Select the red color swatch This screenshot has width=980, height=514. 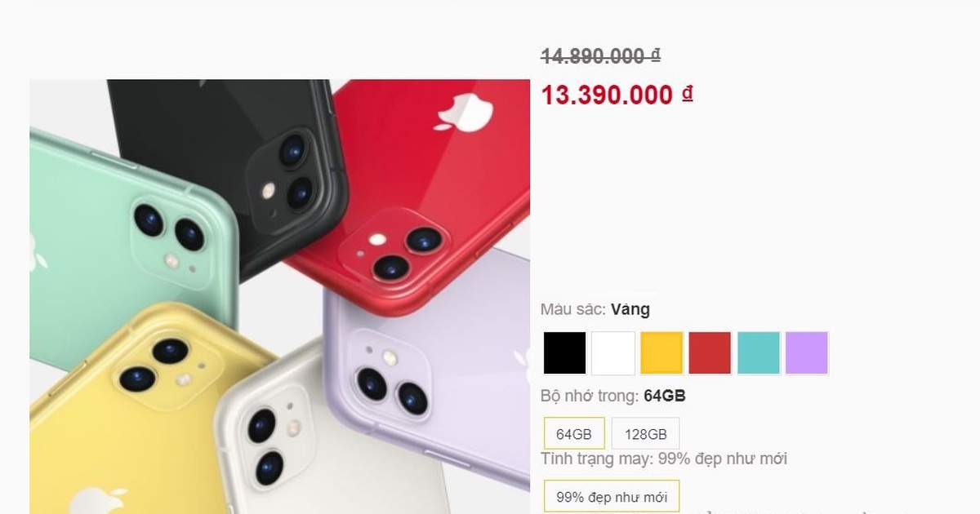point(710,353)
